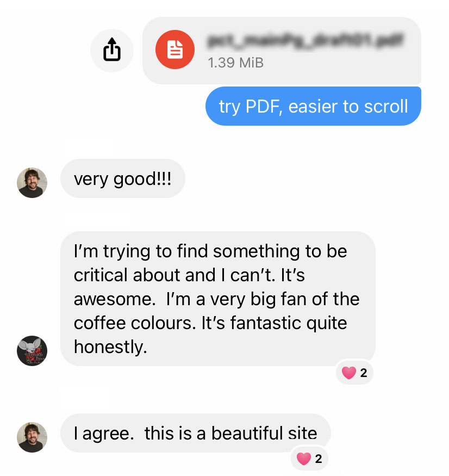This screenshot has width=449, height=476.
Task: View reaction count 2 on the fantastic message
Action: click(364, 373)
